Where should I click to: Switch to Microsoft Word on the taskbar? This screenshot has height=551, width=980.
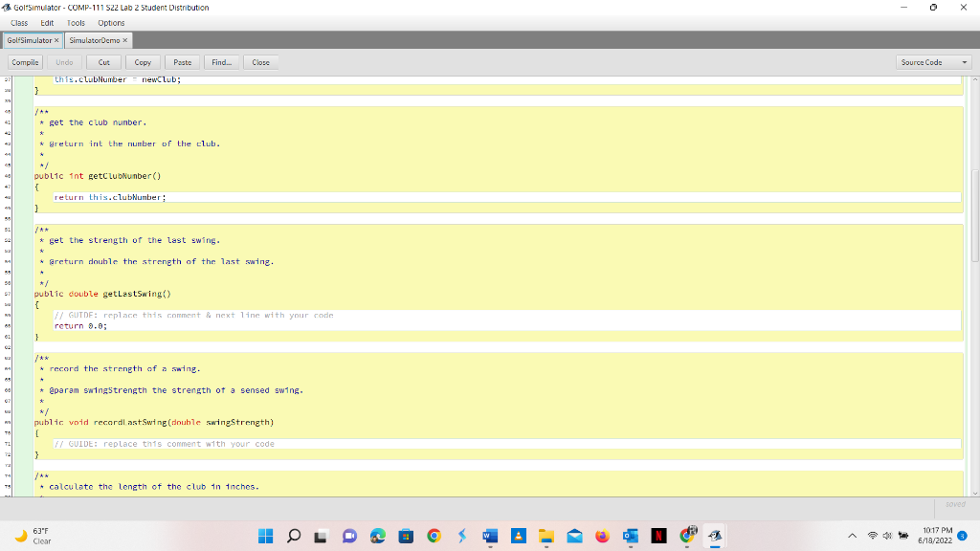490,536
